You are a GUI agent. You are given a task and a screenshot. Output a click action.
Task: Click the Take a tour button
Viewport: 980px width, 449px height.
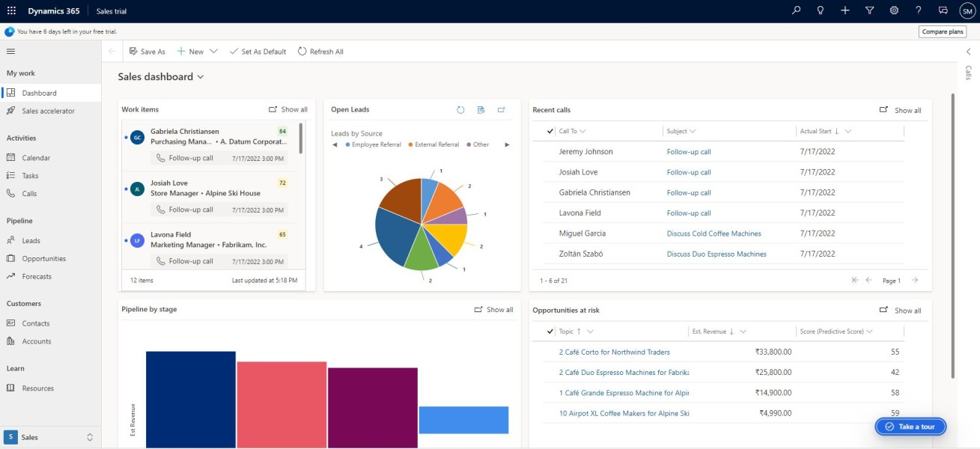coord(910,427)
